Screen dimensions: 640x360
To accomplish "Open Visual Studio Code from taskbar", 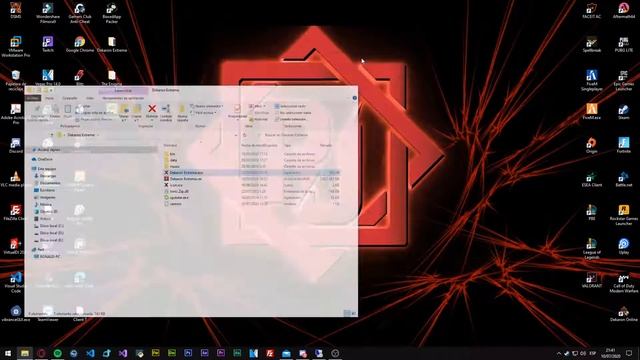I will 90,353.
